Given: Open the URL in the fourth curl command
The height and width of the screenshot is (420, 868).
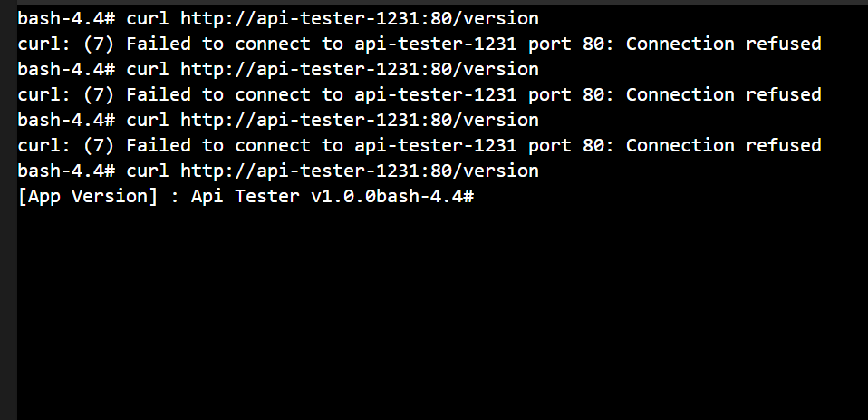Looking at the screenshot, I should 360,171.
